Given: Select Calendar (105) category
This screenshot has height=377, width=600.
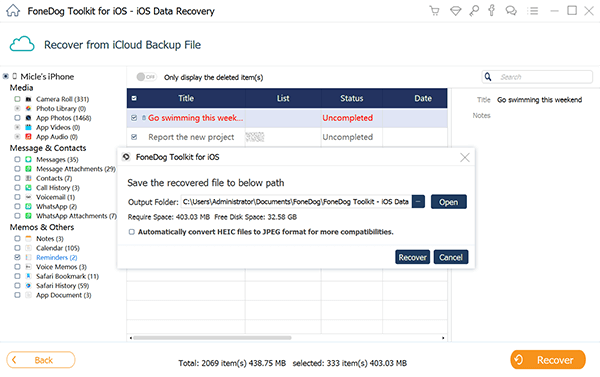Looking at the screenshot, I should (x=57, y=248).
